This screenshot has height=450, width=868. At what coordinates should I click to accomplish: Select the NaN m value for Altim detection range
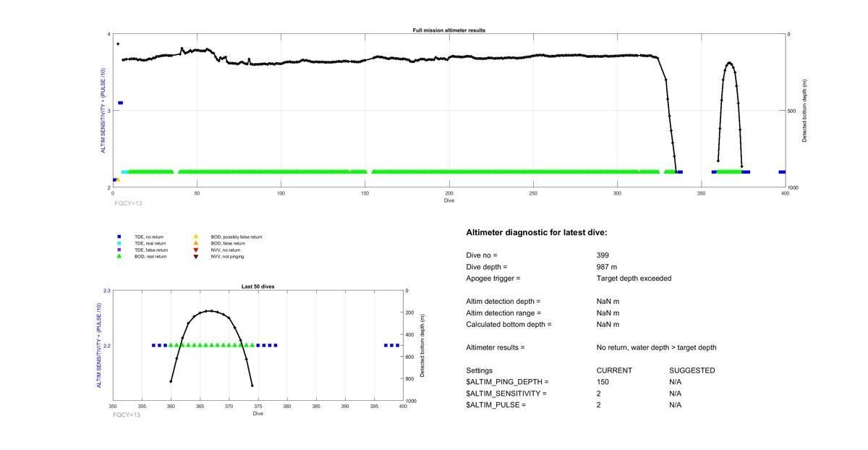608,313
